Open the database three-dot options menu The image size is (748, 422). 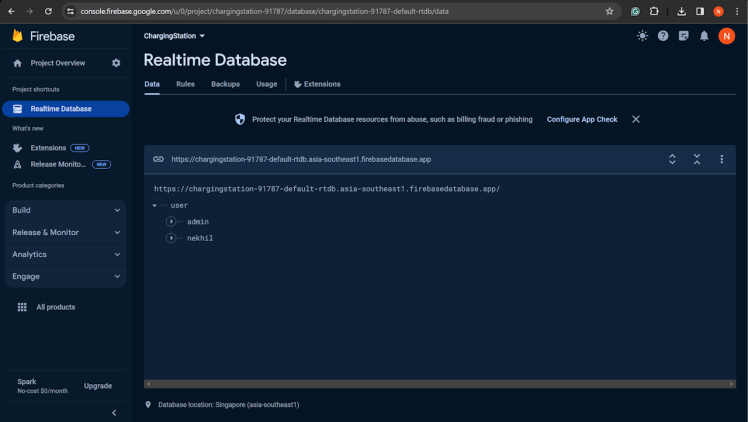coord(721,159)
